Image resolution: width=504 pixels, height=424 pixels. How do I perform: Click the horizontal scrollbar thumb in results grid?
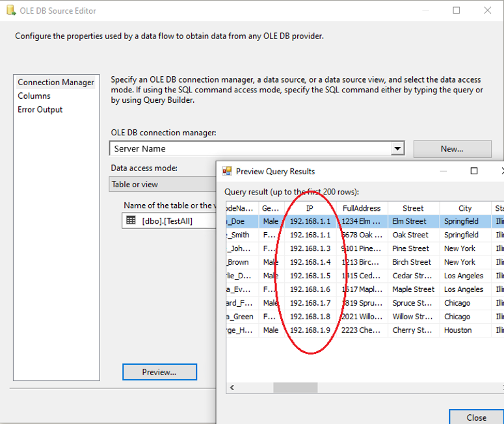pyautogui.click(x=295, y=388)
